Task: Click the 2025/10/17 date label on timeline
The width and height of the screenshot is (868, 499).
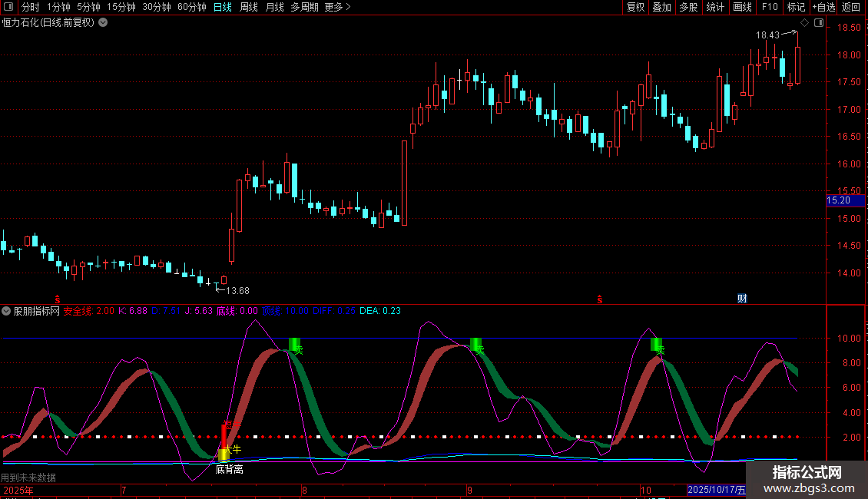Action: point(717,489)
